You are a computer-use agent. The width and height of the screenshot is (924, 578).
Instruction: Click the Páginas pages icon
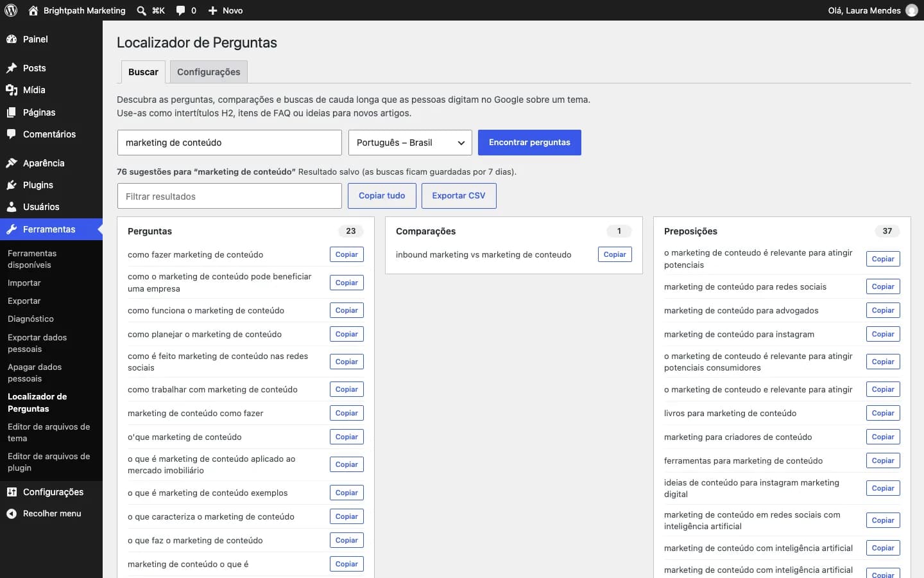[x=12, y=112]
